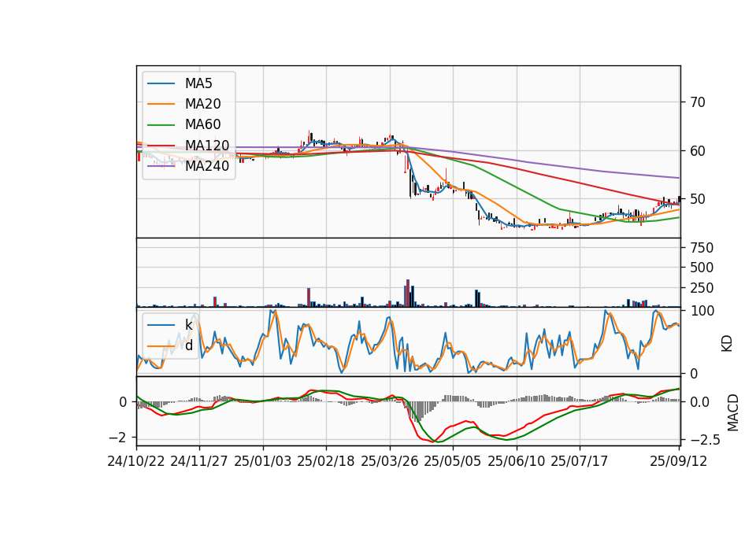Click the volume axis value 750
The height and width of the screenshot is (543, 756).
click(702, 248)
